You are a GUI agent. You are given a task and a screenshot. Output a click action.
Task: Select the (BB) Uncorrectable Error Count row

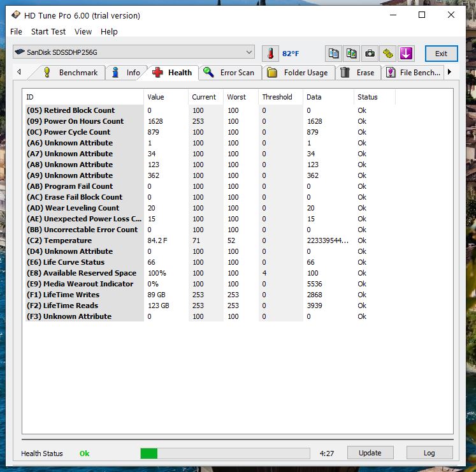pyautogui.click(x=210, y=230)
